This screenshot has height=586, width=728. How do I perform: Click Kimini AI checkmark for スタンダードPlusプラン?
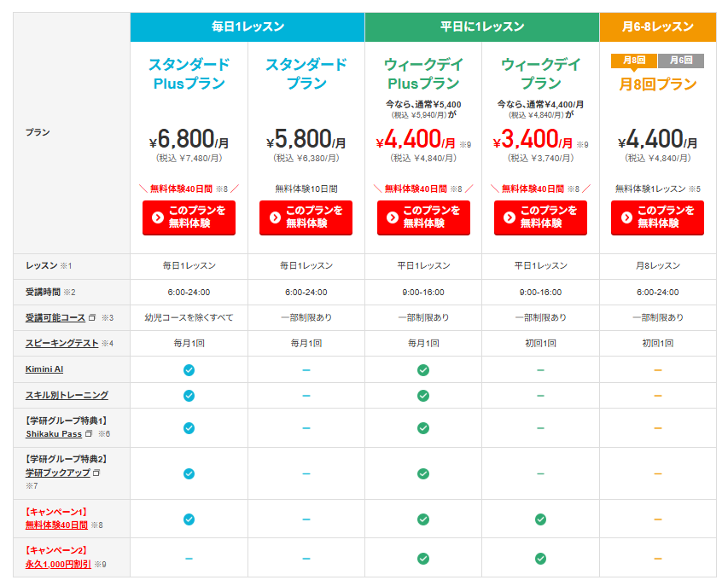[189, 369]
